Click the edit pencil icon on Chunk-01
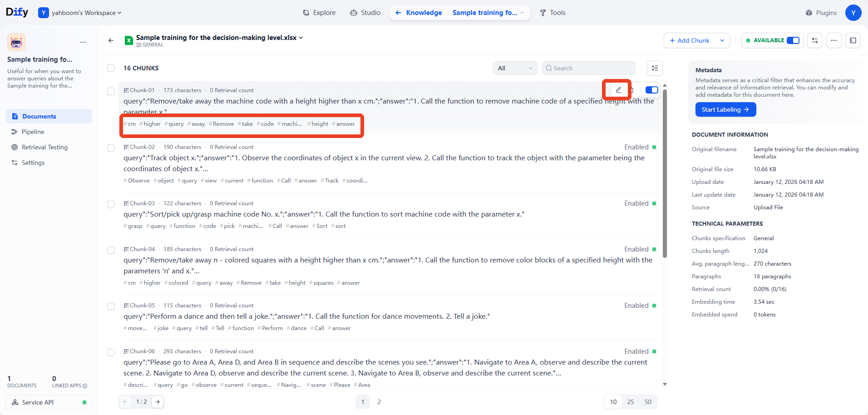The height and width of the screenshot is (415, 868). (618, 90)
